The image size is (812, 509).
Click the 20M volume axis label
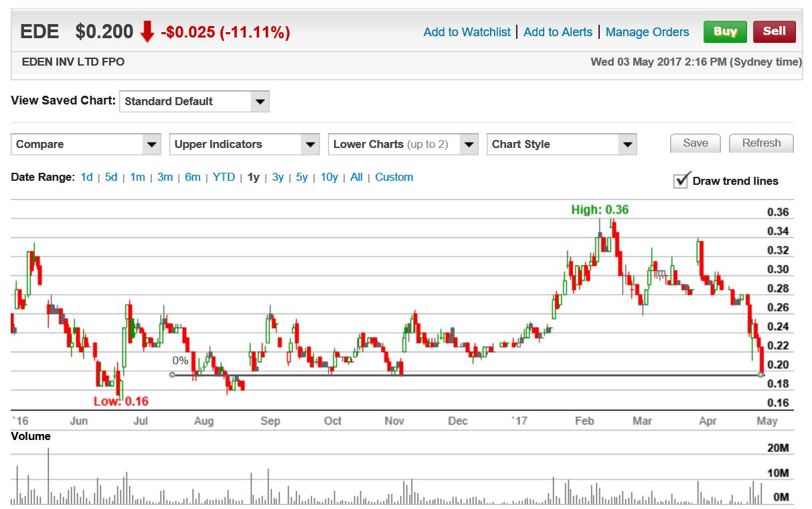(779, 448)
